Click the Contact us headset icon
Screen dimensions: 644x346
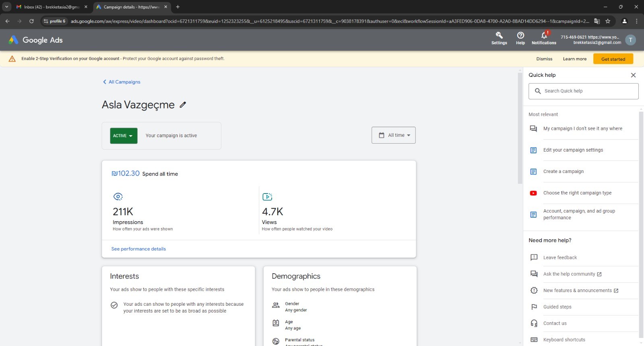534,323
